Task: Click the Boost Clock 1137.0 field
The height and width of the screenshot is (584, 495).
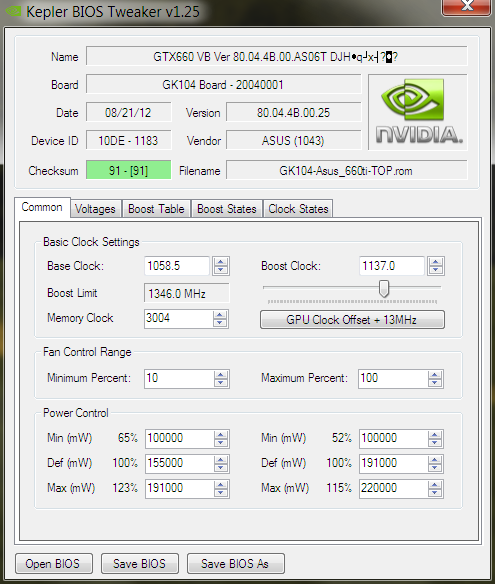Action: click(x=392, y=266)
